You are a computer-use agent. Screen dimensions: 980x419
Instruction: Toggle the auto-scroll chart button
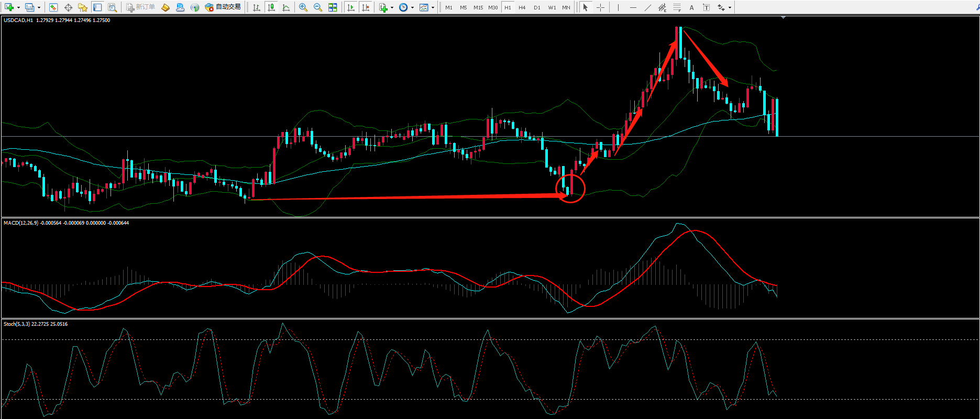(351, 7)
